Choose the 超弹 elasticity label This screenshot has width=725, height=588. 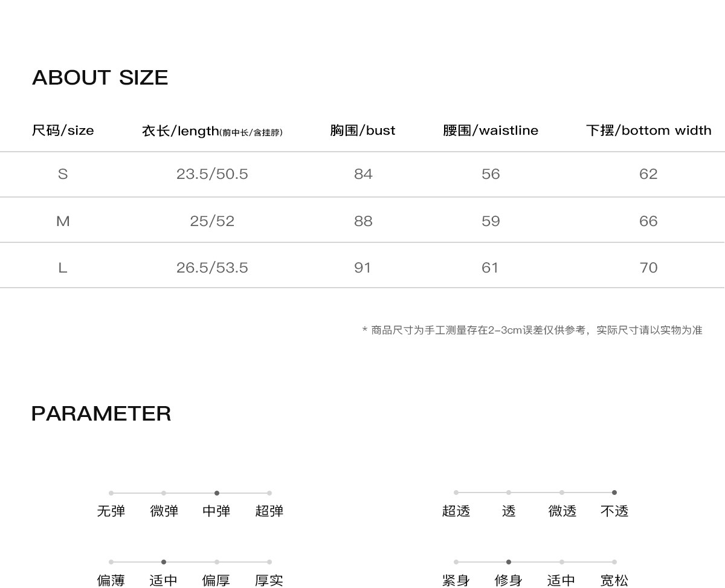[269, 511]
